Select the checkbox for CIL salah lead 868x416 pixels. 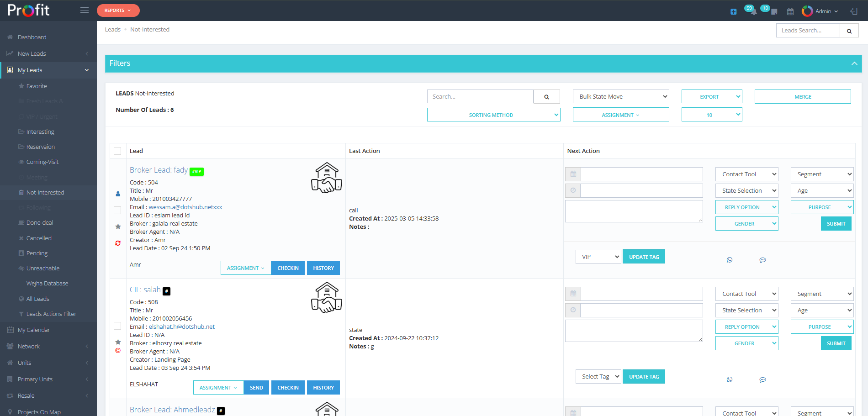(x=117, y=326)
